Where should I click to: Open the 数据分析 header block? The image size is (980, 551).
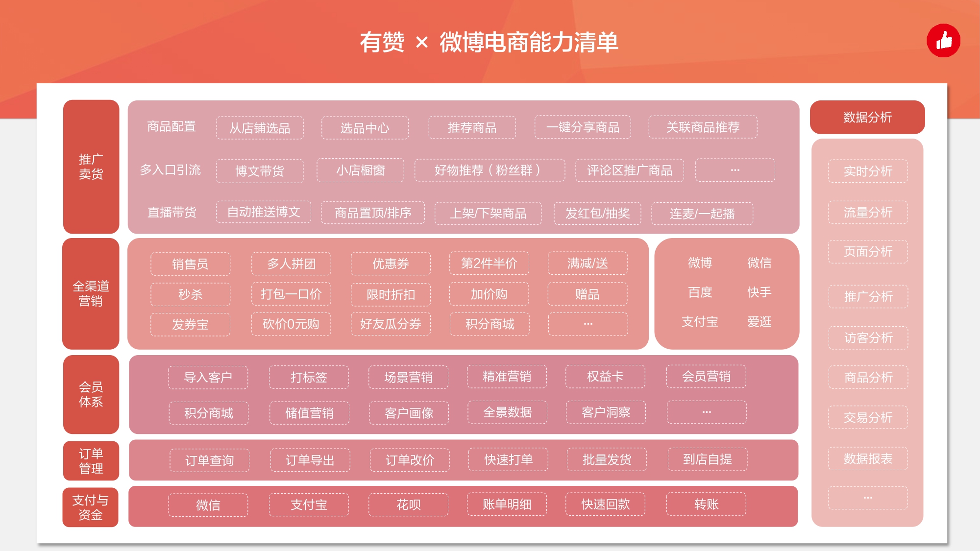[x=867, y=117]
